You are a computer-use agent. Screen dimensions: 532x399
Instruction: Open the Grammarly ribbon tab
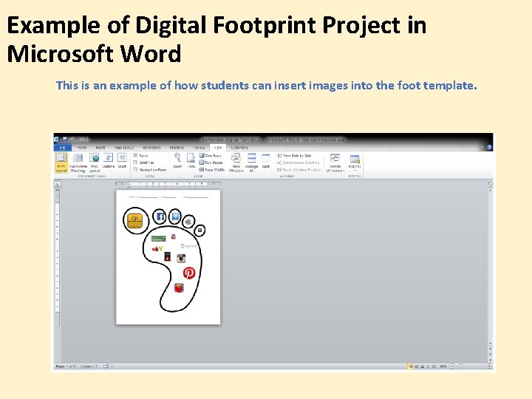coord(239,148)
